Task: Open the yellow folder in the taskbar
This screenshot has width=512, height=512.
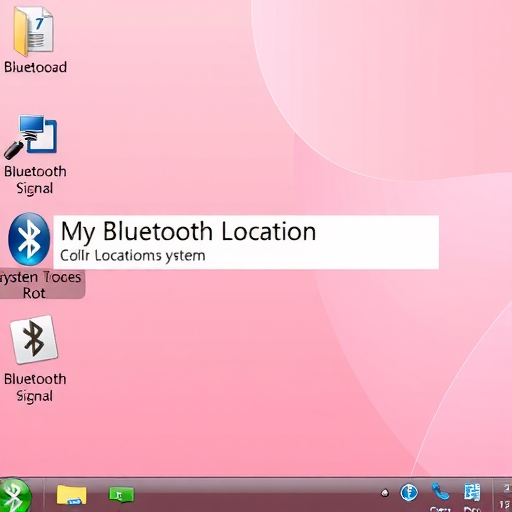Action: click(71, 495)
